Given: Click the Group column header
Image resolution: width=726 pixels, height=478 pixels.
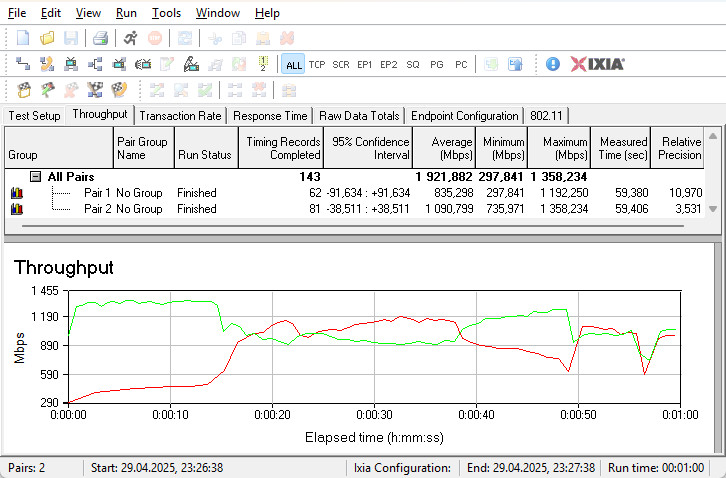Looking at the screenshot, I should [x=59, y=148].
